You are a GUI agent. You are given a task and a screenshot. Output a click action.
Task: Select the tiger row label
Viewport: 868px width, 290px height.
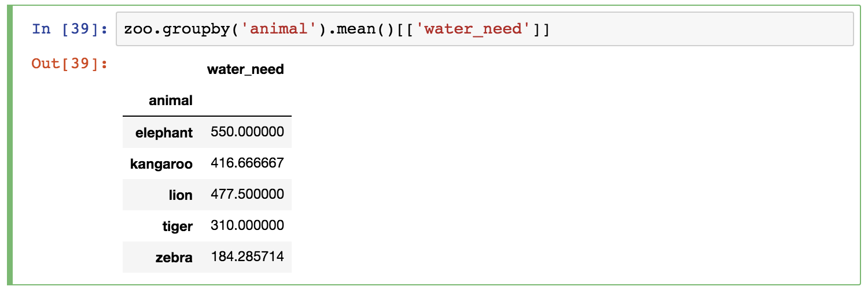click(x=178, y=226)
